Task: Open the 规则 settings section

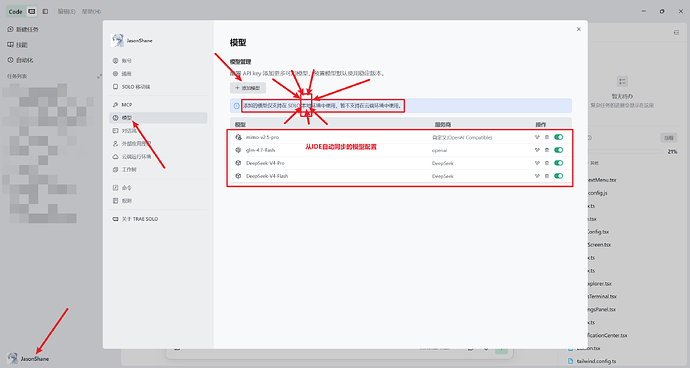Action: click(x=158, y=201)
